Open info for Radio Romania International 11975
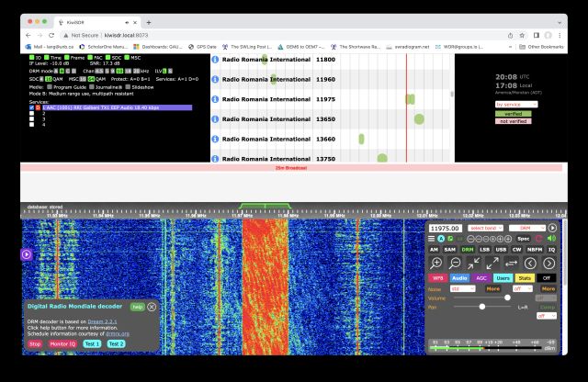 tap(215, 99)
